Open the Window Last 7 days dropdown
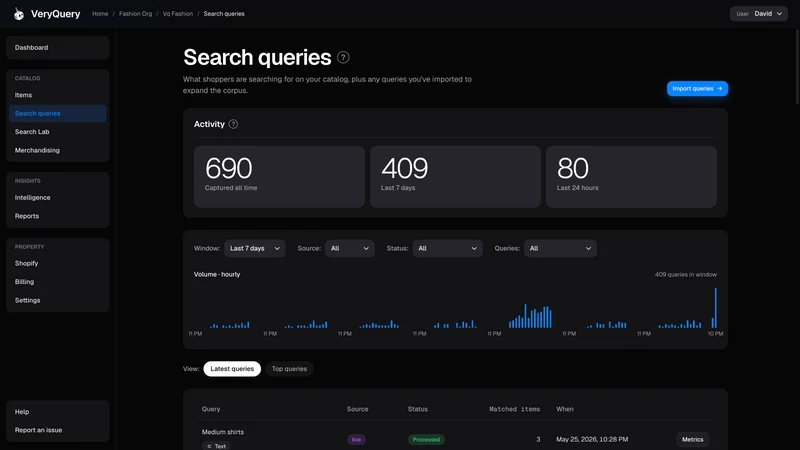800x450 pixels. [255, 248]
